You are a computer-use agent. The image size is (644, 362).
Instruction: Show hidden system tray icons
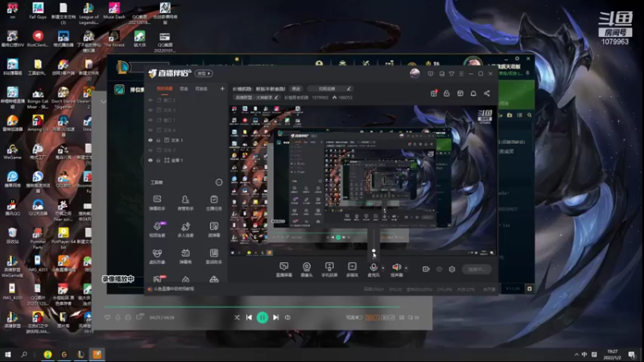[x=576, y=354]
